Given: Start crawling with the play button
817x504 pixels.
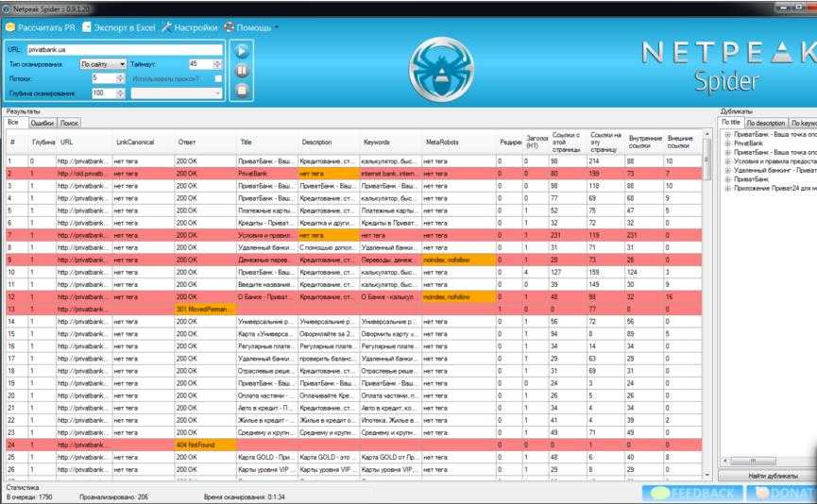Looking at the screenshot, I should pyautogui.click(x=242, y=51).
